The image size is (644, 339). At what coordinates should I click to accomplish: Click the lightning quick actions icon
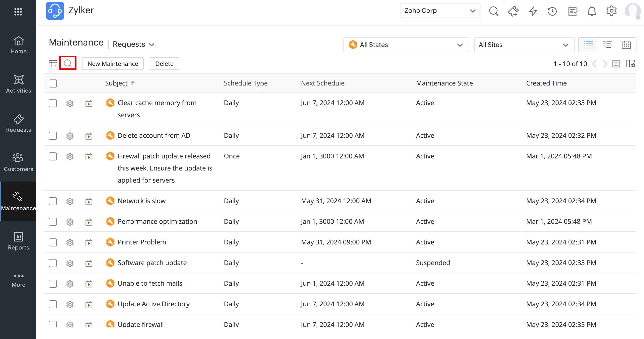pyautogui.click(x=533, y=11)
